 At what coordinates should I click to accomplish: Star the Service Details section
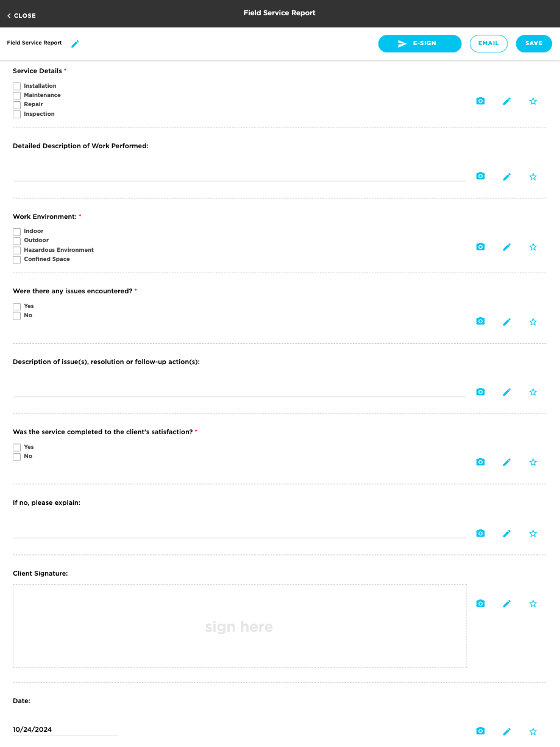(x=533, y=101)
